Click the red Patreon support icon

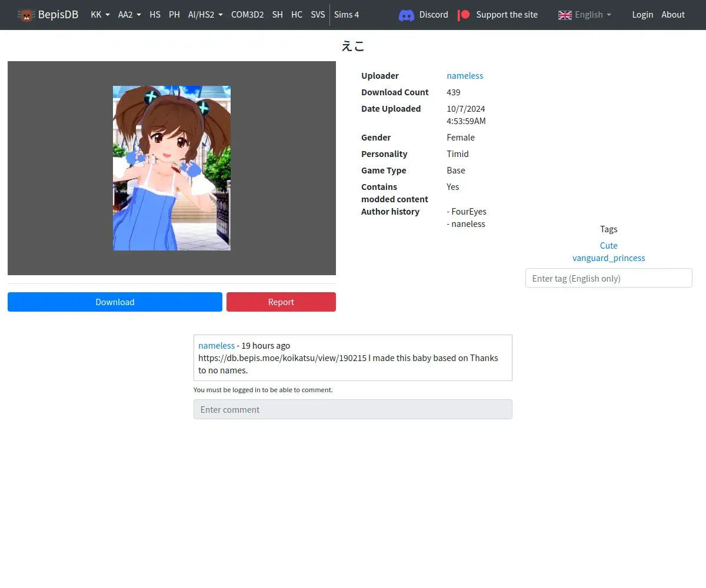coord(464,15)
